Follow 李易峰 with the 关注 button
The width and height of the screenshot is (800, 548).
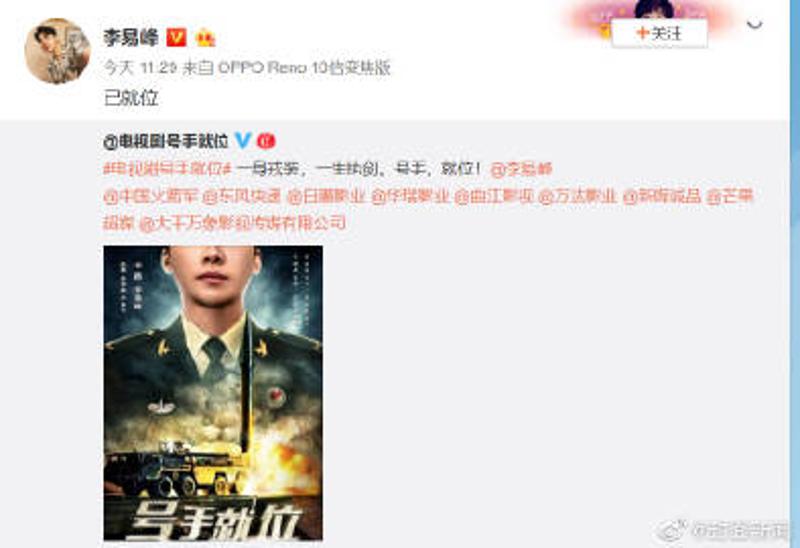point(659,34)
